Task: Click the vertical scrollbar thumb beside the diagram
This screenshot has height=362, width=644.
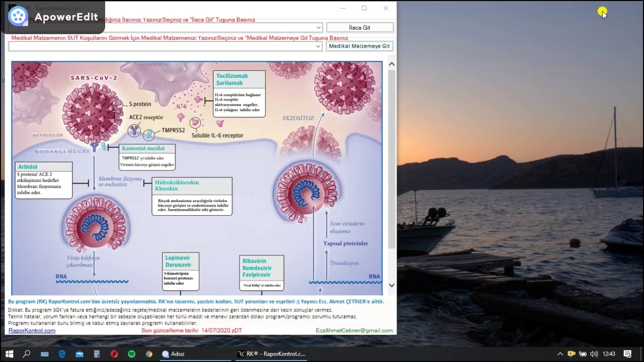Action: point(391,160)
